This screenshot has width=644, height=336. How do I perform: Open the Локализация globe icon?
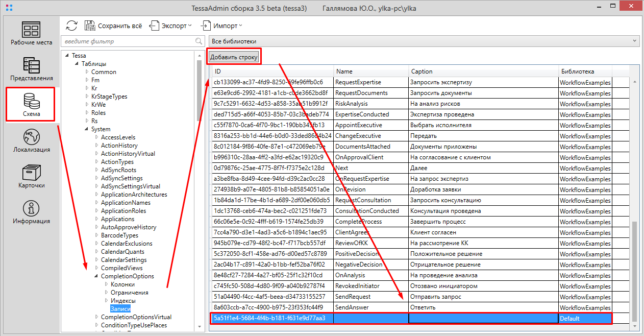coord(31,137)
